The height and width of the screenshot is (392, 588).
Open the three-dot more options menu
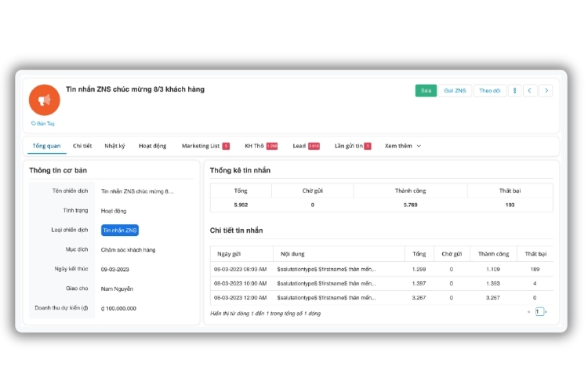514,91
